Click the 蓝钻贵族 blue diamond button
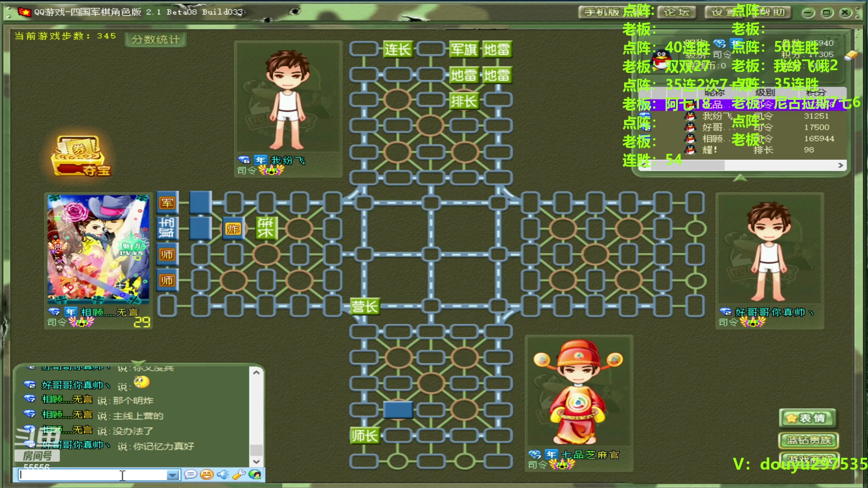868x488 pixels. [808, 440]
